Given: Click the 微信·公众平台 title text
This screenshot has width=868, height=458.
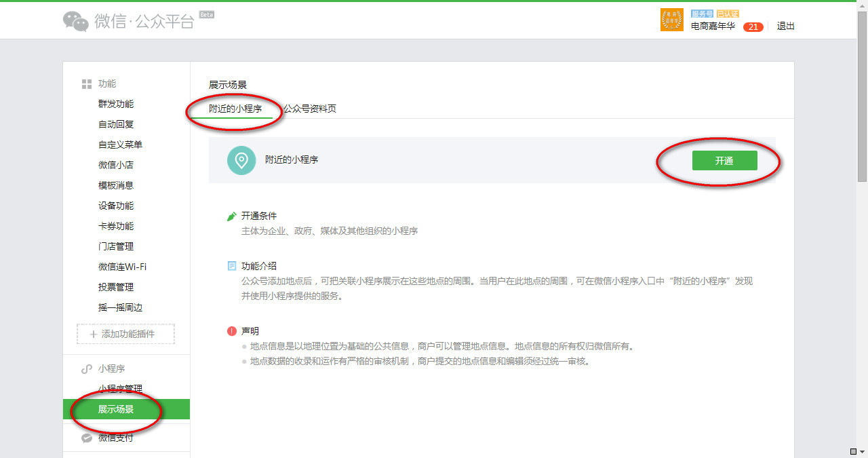Looking at the screenshot, I should (144, 22).
